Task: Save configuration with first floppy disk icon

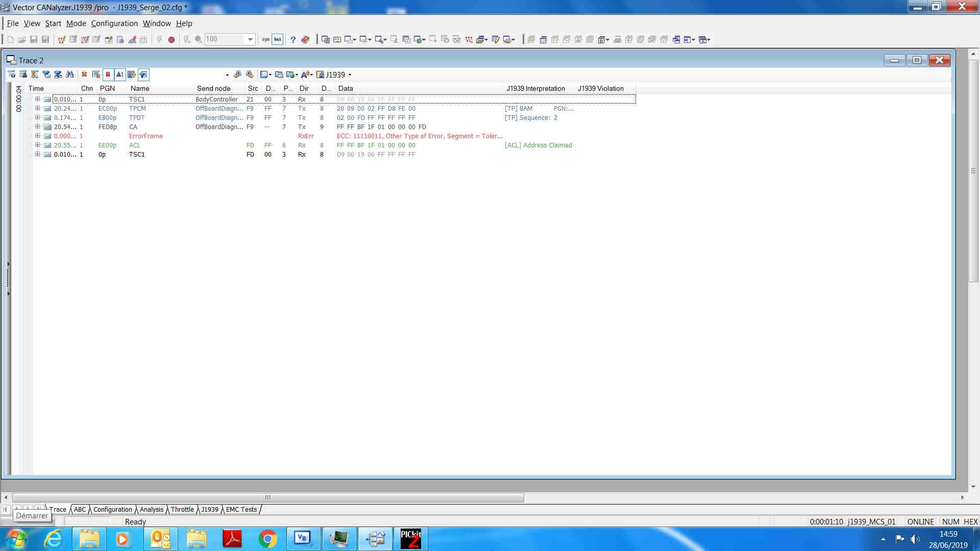Action: tap(34, 39)
